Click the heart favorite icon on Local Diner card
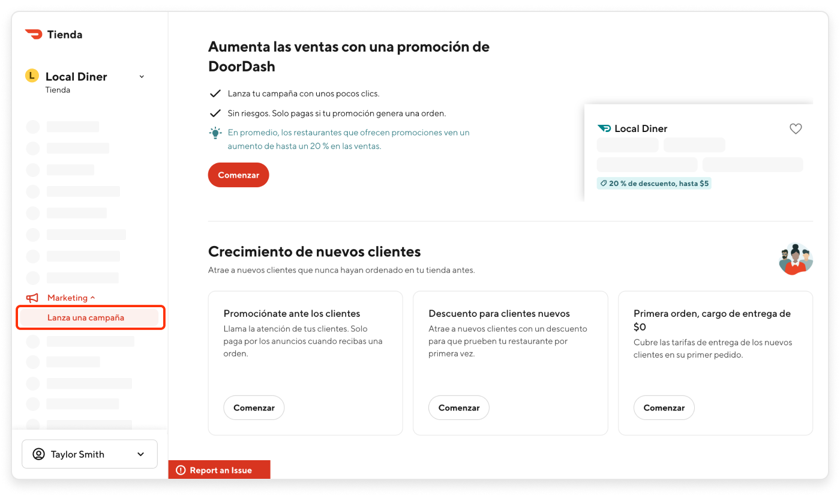The height and width of the screenshot is (504, 840). [796, 128]
